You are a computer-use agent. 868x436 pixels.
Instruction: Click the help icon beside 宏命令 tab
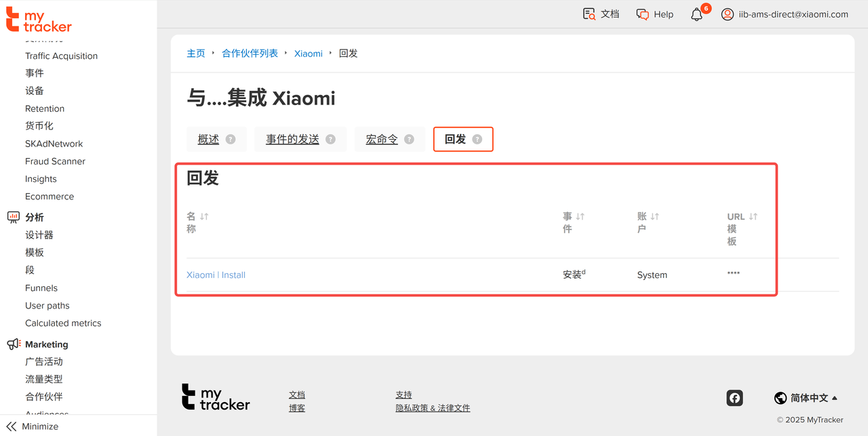[x=409, y=139]
